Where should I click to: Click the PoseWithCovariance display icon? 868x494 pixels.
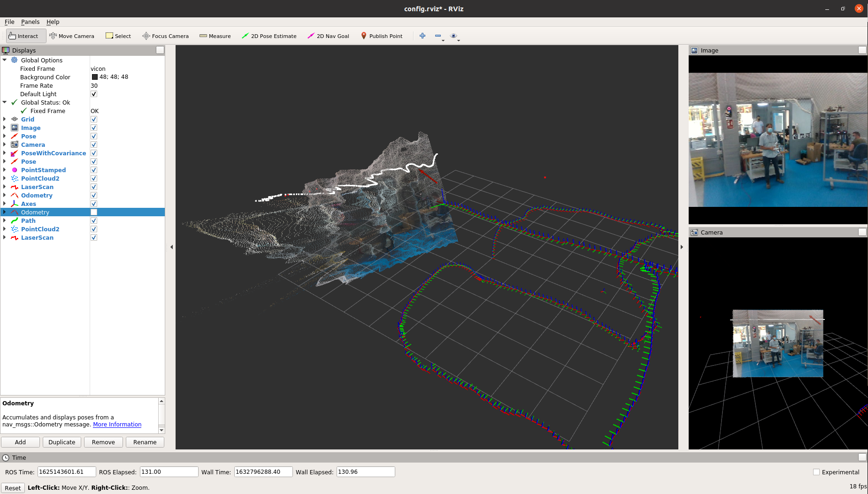coord(15,153)
